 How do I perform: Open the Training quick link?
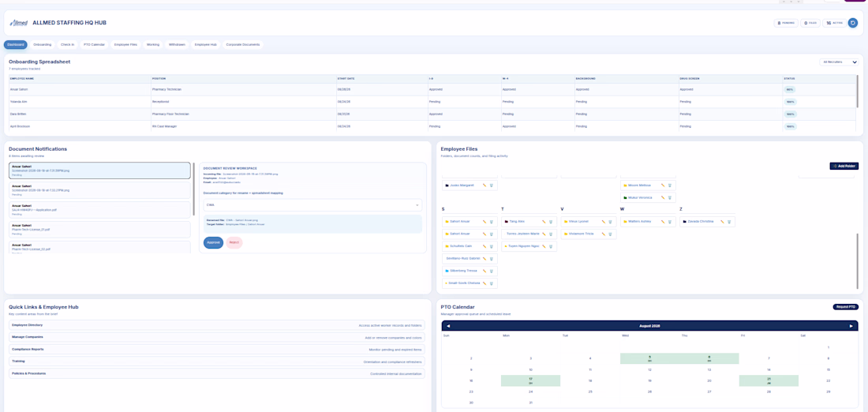click(217, 361)
